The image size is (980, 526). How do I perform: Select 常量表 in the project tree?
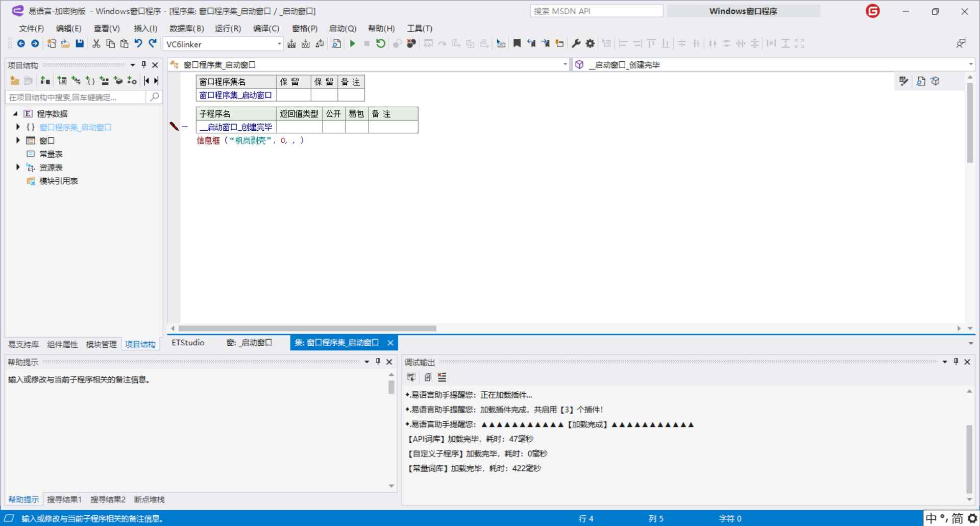click(51, 154)
